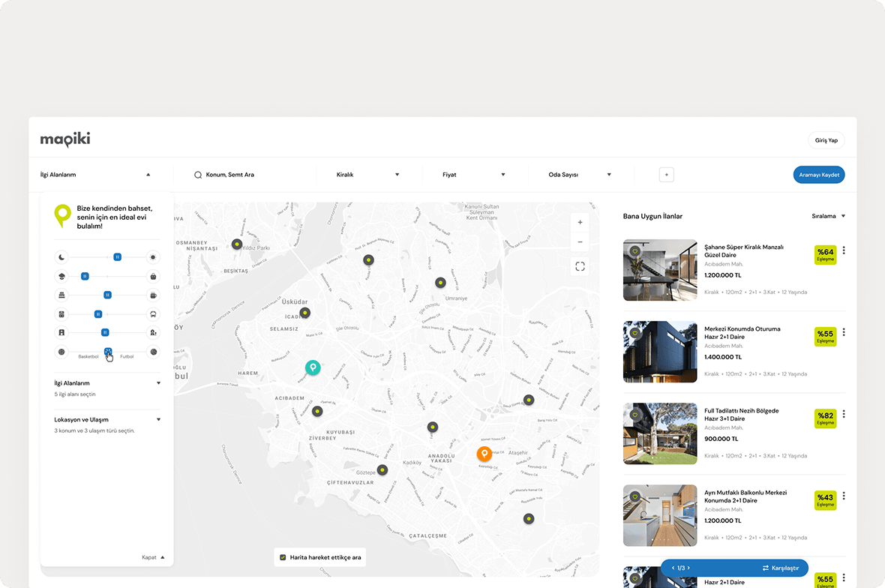Image resolution: width=885 pixels, height=588 pixels.
Task: Click the Basketbol-Futbol slider handle
Action: click(x=108, y=351)
